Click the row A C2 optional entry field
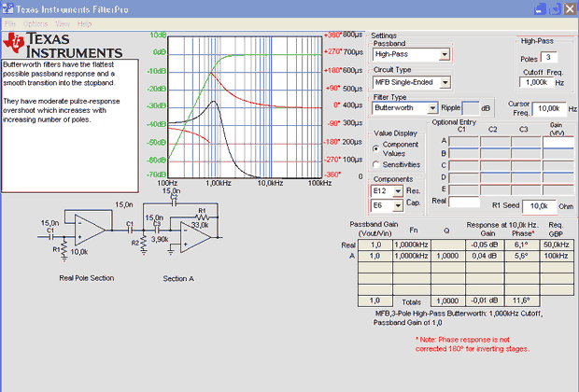579x392 pixels. pyautogui.click(x=495, y=142)
